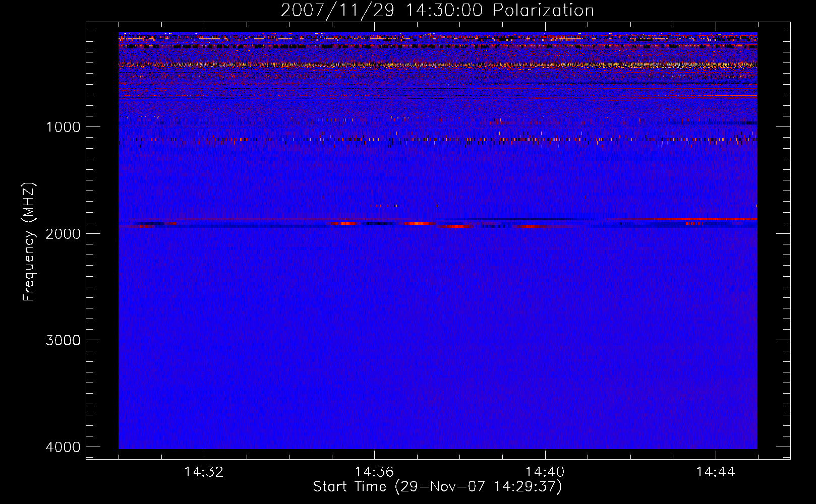Click the 14:40 time tick label
Screen dimensions: 816x504
545,472
